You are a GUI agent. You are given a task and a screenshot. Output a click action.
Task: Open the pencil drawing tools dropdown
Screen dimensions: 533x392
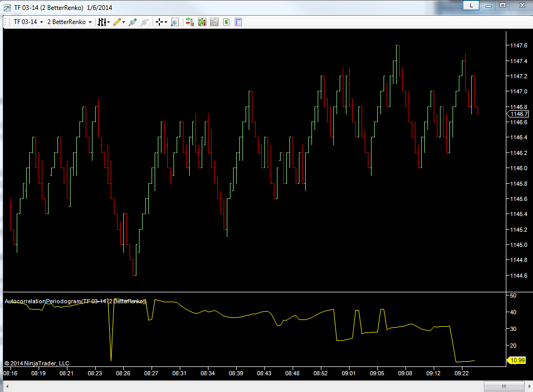[119, 22]
